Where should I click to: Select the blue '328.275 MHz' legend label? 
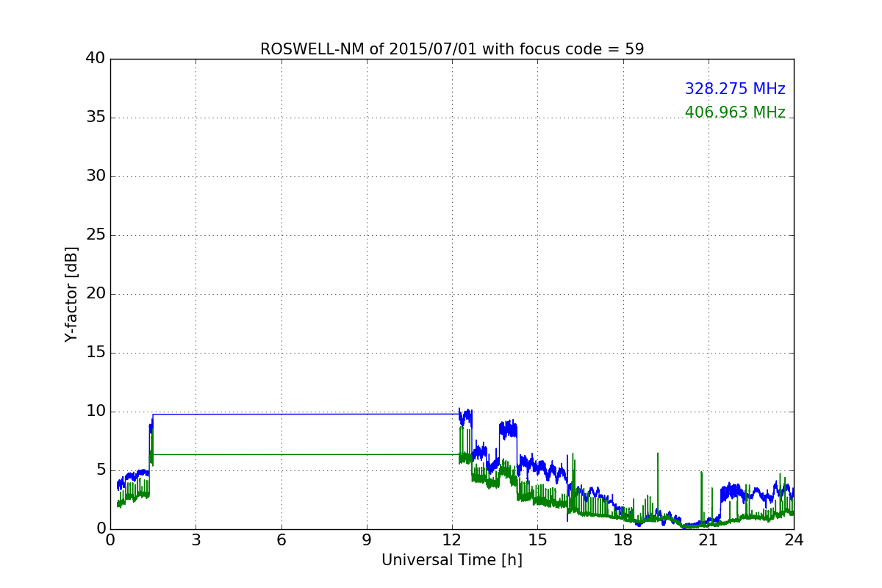(735, 89)
